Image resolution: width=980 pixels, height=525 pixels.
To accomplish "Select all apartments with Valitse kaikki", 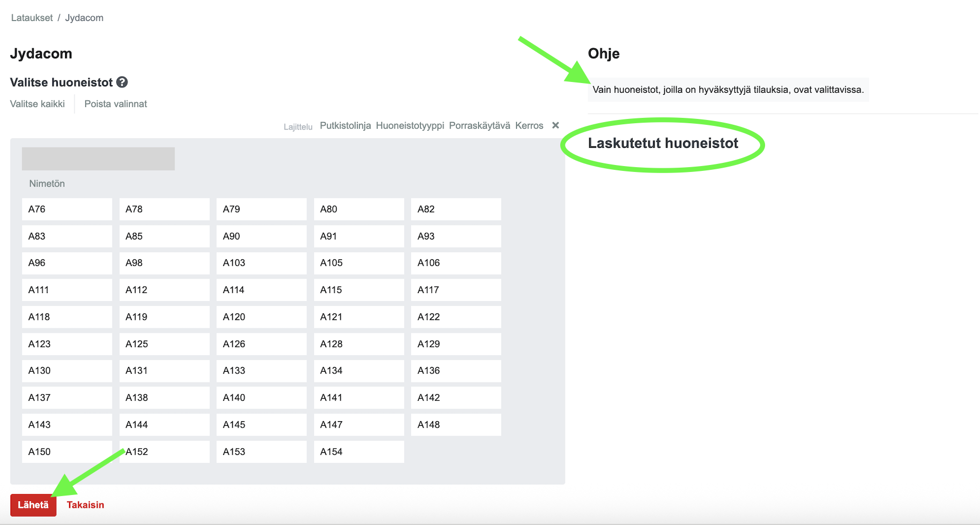I will coord(38,104).
